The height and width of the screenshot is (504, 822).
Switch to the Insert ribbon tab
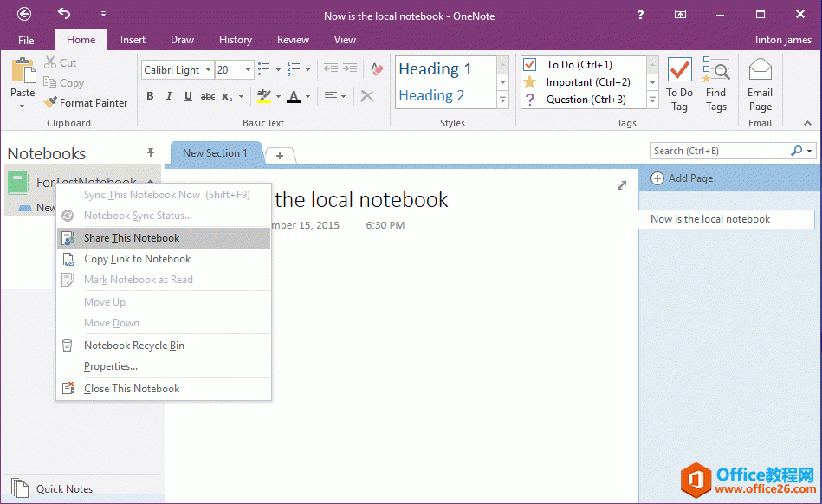click(x=133, y=40)
